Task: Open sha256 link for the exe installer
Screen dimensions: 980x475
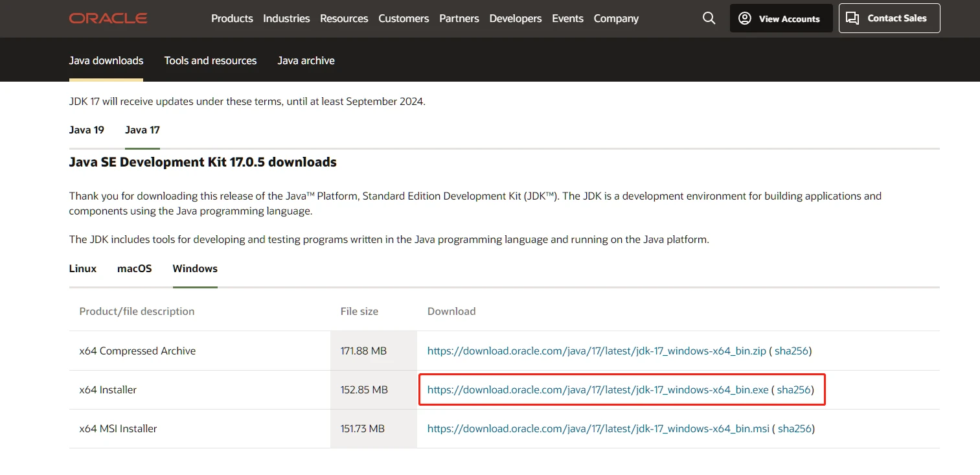Action: tap(794, 389)
